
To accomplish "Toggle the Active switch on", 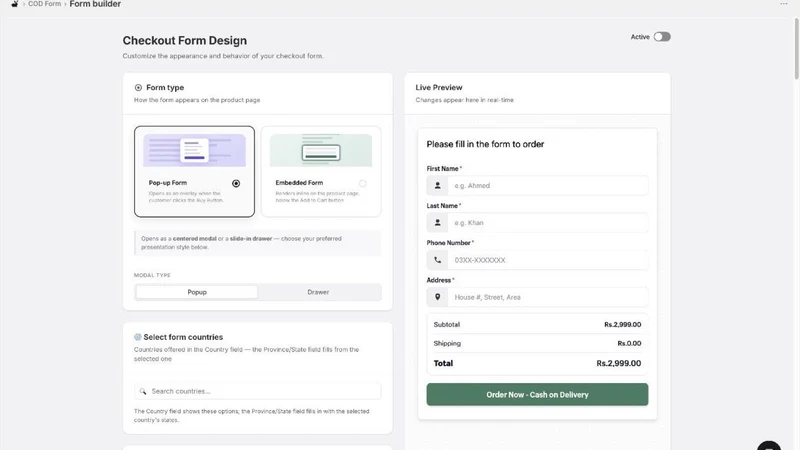I will 662,37.
